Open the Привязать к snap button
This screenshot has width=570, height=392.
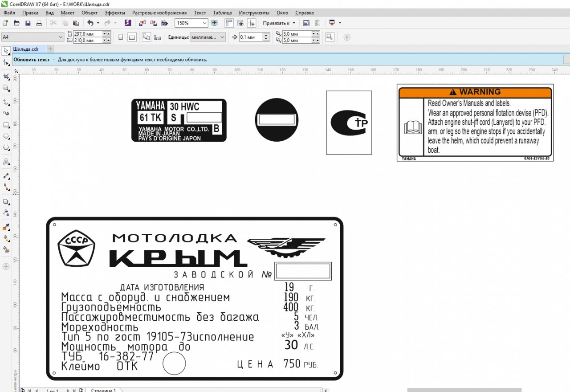pos(279,23)
